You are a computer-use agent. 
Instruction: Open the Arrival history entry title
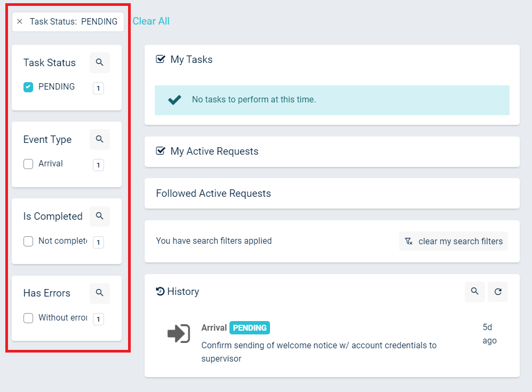(x=214, y=328)
